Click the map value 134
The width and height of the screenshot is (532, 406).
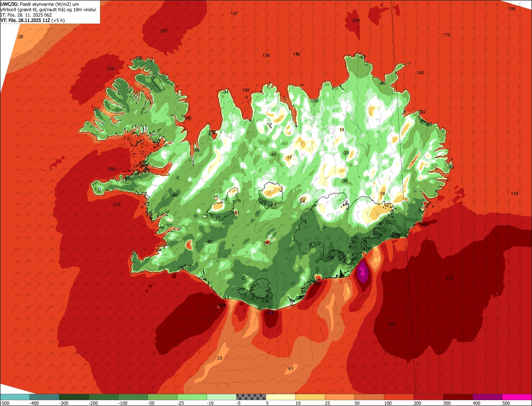tap(515, 194)
